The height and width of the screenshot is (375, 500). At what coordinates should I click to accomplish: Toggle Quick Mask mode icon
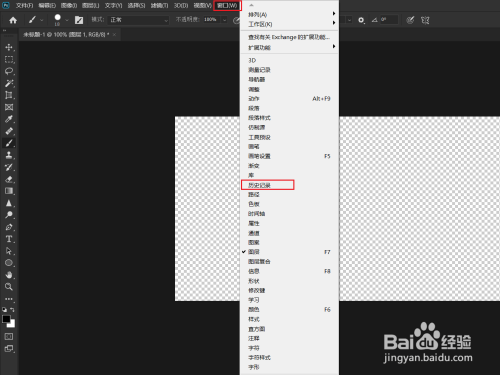pyautogui.click(x=9, y=336)
